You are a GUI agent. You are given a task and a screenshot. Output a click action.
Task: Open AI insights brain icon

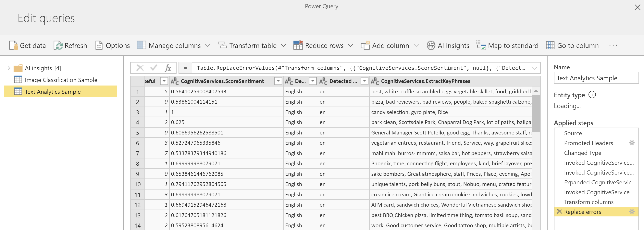pyautogui.click(x=431, y=45)
